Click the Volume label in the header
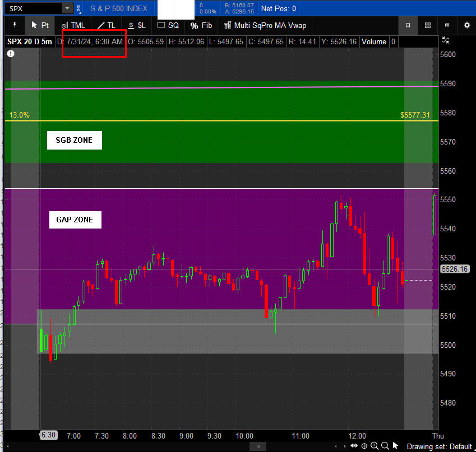This screenshot has height=452, width=476. [x=374, y=41]
